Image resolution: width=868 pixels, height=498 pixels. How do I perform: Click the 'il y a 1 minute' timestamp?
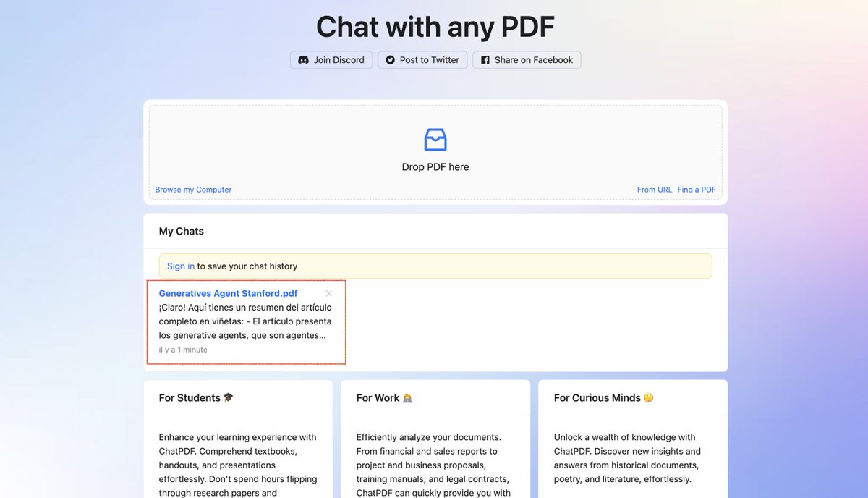click(x=183, y=350)
